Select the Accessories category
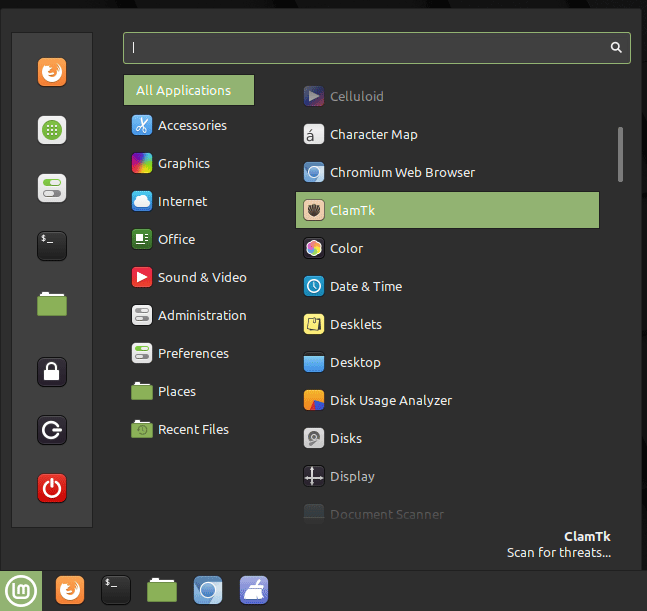 coord(189,125)
